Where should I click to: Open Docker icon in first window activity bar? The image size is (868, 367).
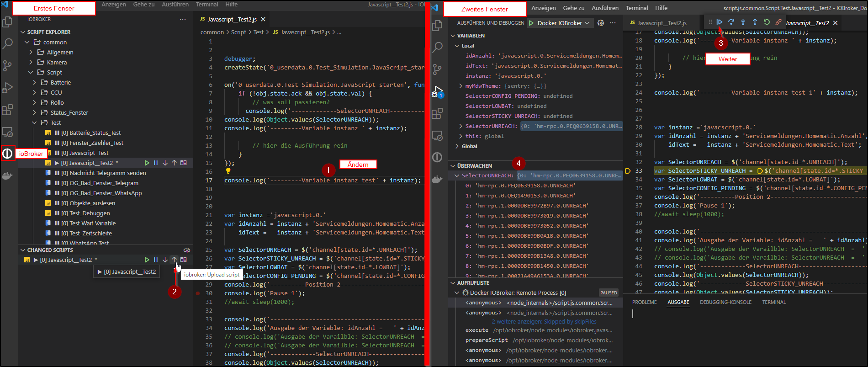pyautogui.click(x=7, y=176)
